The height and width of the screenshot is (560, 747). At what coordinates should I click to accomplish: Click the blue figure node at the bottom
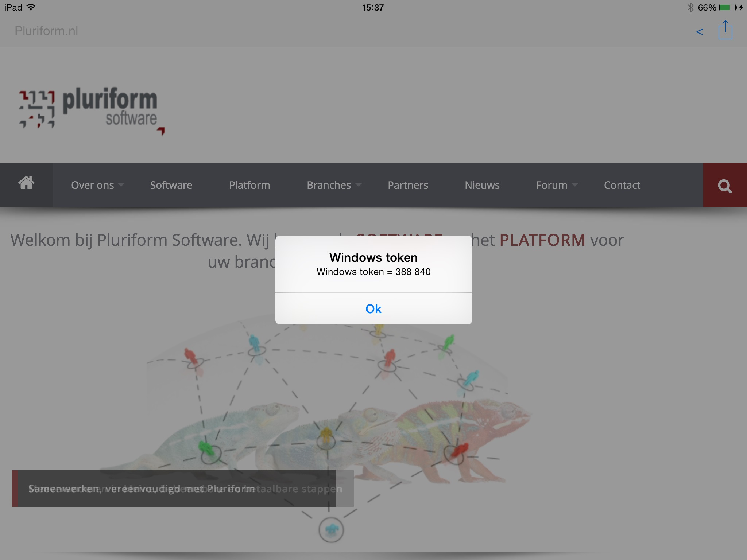click(x=331, y=529)
